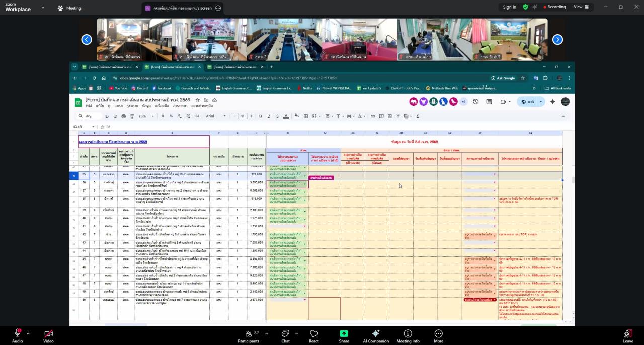The width and height of the screenshot is (644, 345).
Task: Expand the Zoom View options dropdown
Action: click(x=581, y=7)
